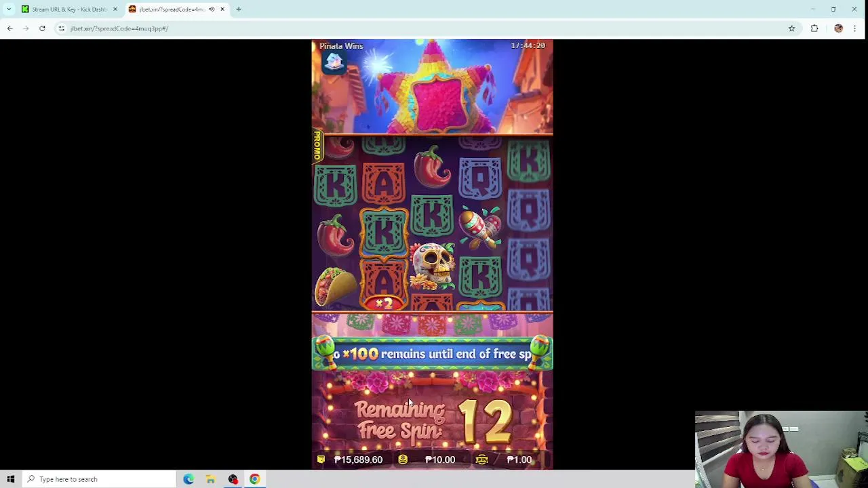Image resolution: width=868 pixels, height=488 pixels.
Task: Click the 17:44:20 game clock
Action: 528,45
